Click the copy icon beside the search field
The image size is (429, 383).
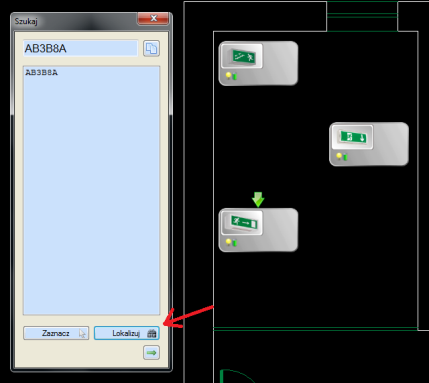(151, 49)
